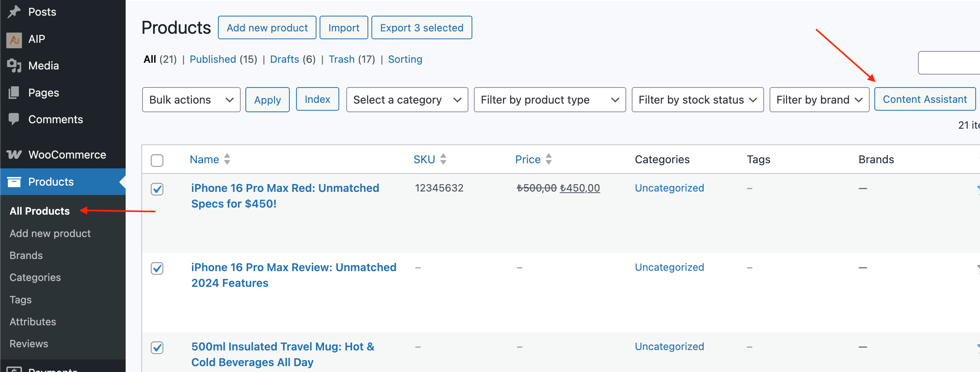Filter by Drafts products
This screenshot has width=980, height=372.
pos(285,59)
